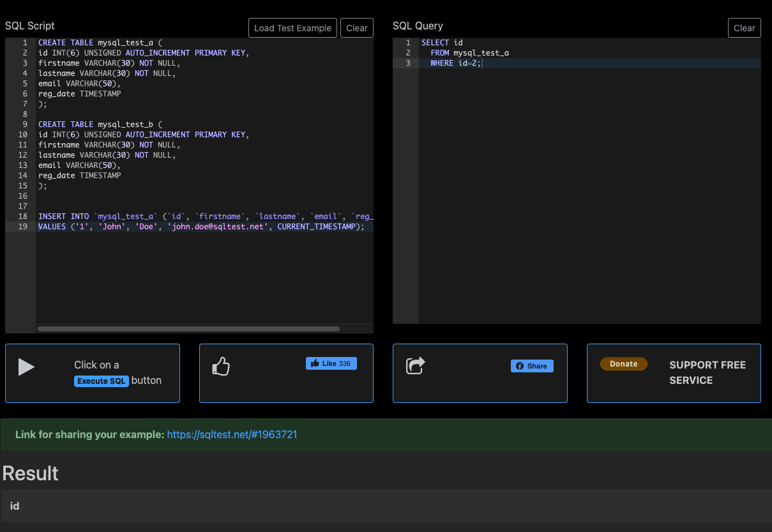The height and width of the screenshot is (532, 772).
Task: Clear the SQL Query editor
Action: (744, 27)
